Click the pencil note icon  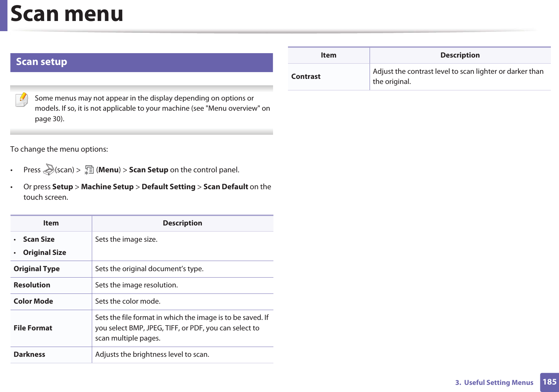tap(22, 100)
